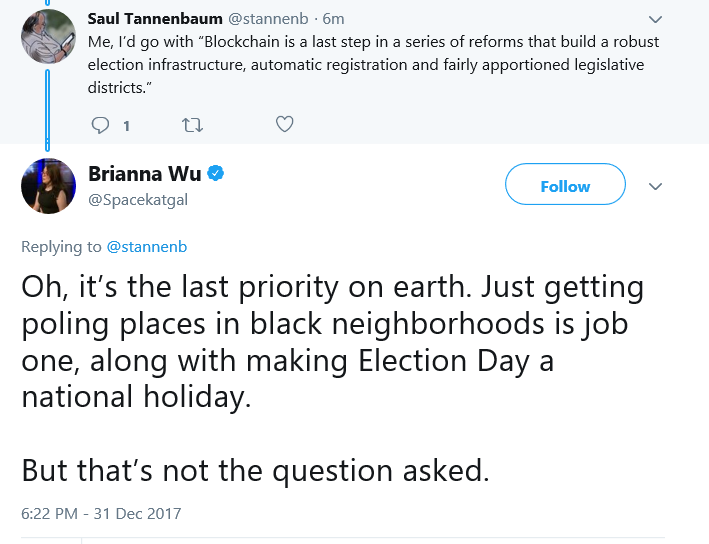The image size is (709, 544).
Task: Click the Saul Tannenbaum name link
Action: click(x=155, y=19)
